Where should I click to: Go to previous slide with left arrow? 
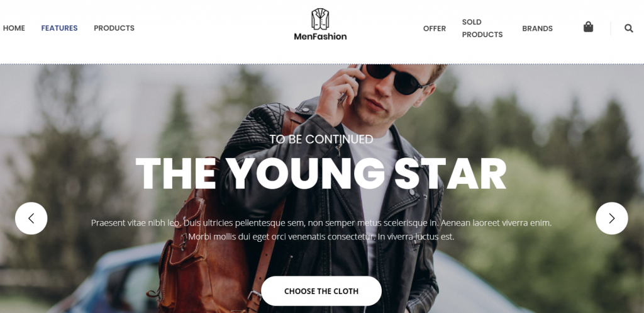tap(31, 219)
